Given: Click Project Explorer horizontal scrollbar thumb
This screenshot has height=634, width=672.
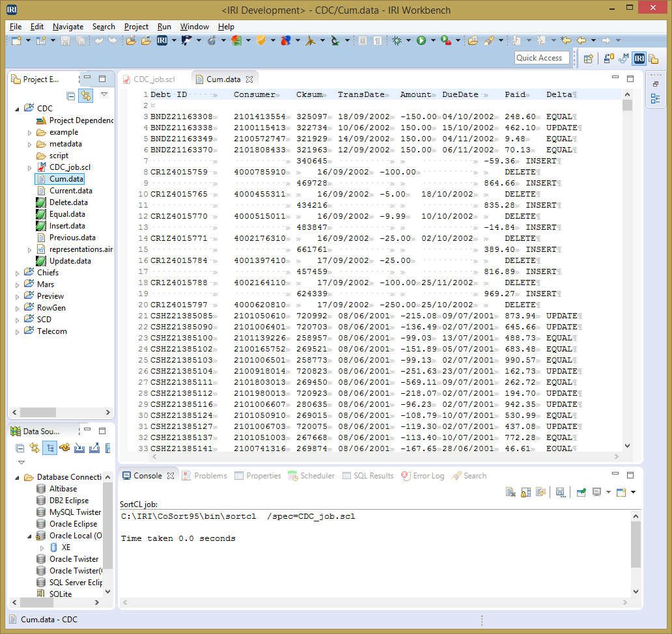Looking at the screenshot, I should point(38,412).
